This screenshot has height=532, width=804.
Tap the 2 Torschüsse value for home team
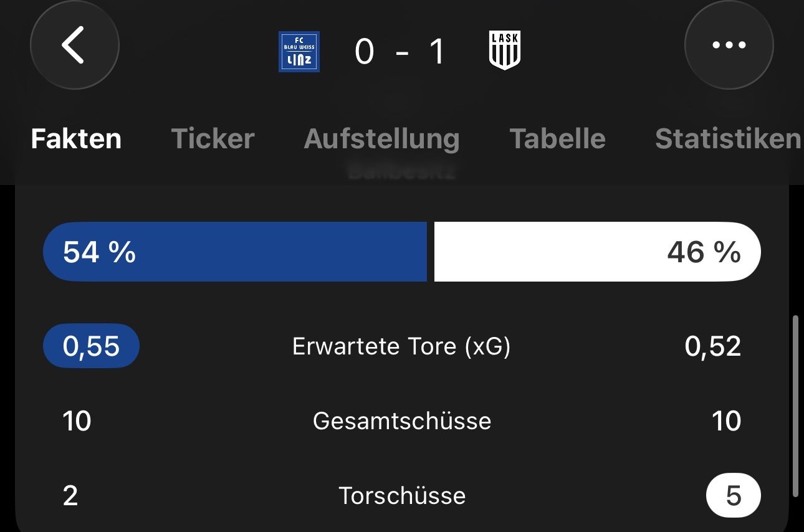coord(70,496)
